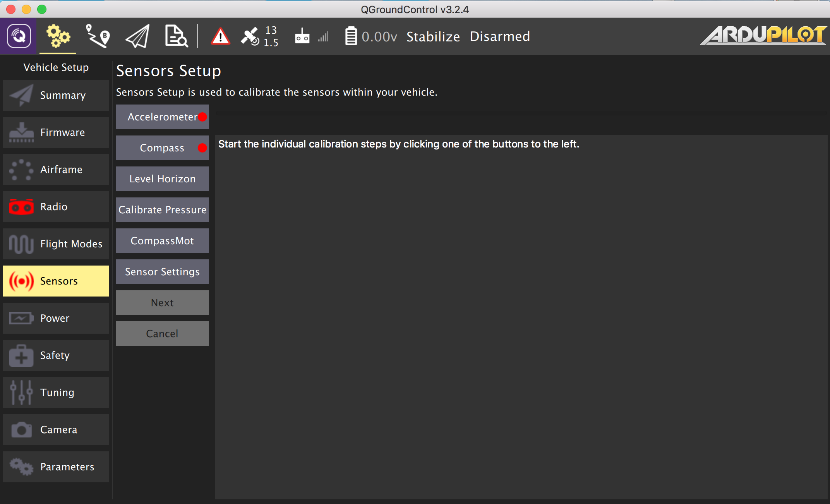Switch to Fly view paper plane icon
The image size is (830, 504).
137,36
